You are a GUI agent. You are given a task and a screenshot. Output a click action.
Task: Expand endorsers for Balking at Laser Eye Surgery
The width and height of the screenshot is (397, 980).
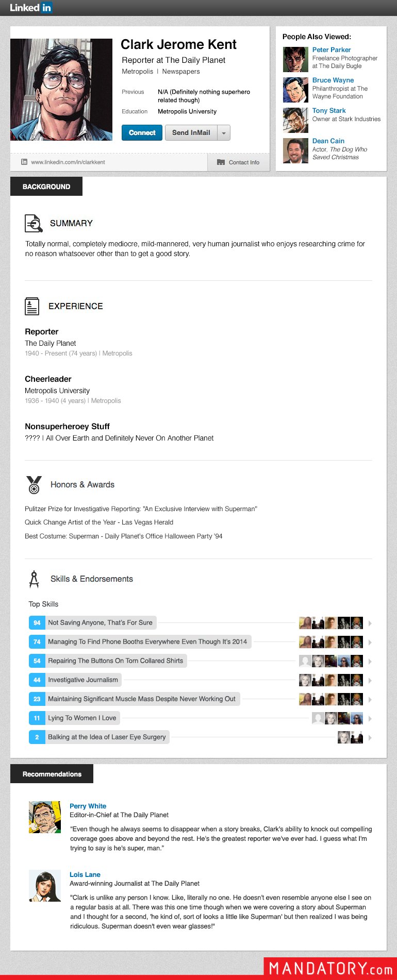tap(370, 738)
